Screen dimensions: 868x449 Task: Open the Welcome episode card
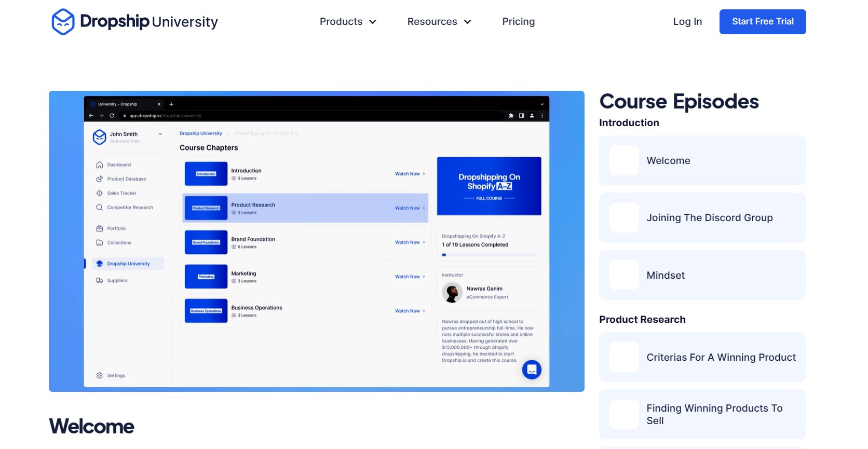702,160
